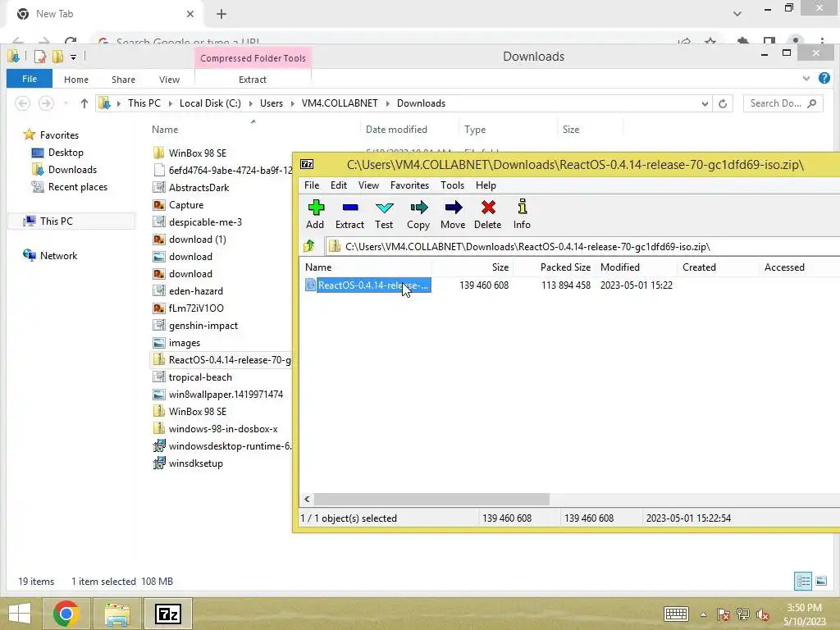This screenshot has width=840, height=630.
Task: Switch to Explorer Share ribbon tab
Action: 123,80
